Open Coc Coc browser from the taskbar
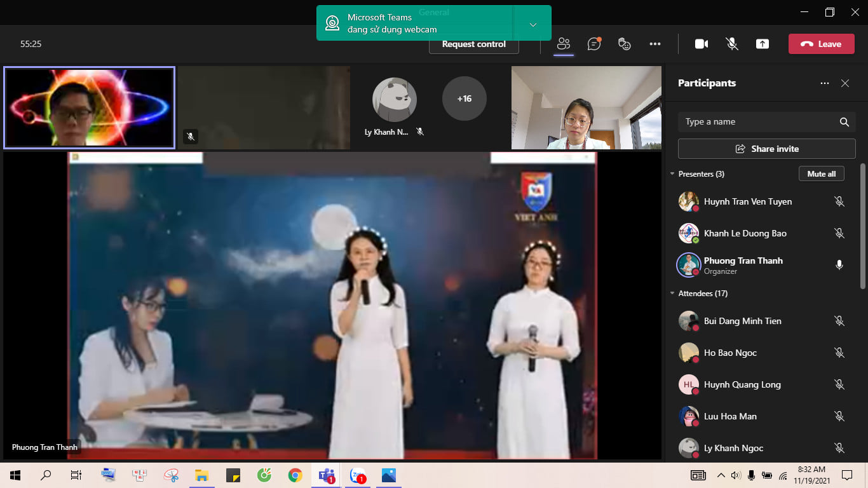 pyautogui.click(x=264, y=475)
